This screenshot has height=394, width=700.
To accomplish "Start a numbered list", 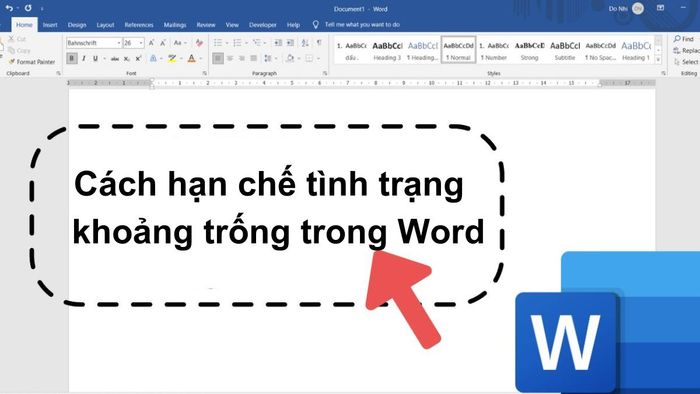I will pos(237,43).
